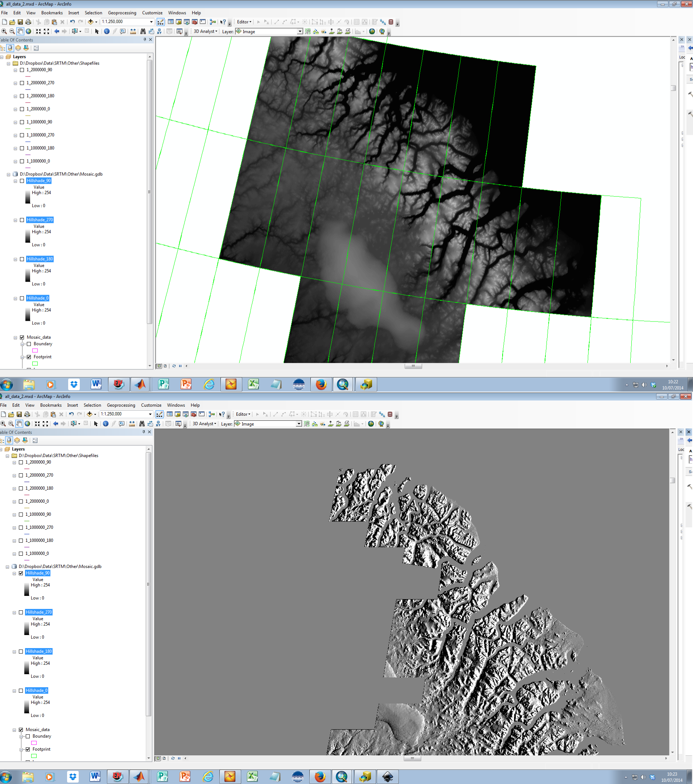The height and width of the screenshot is (784, 693).
Task: Click Save icon in top window toolbar
Action: [x=20, y=22]
